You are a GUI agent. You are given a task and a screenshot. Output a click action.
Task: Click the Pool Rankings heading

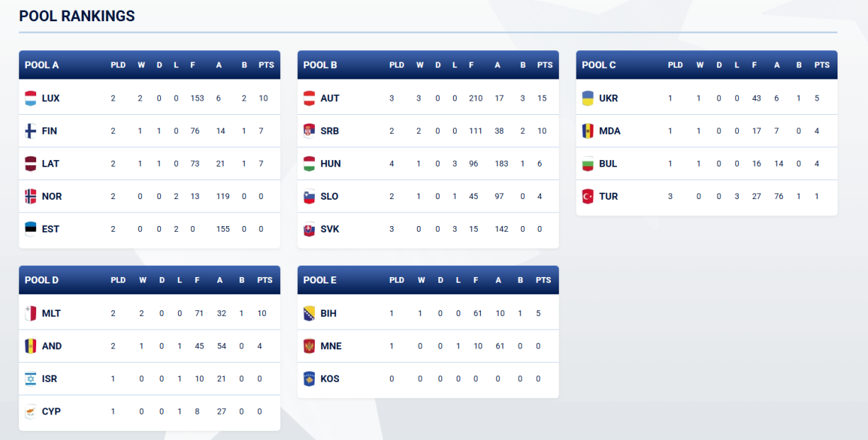tap(77, 16)
